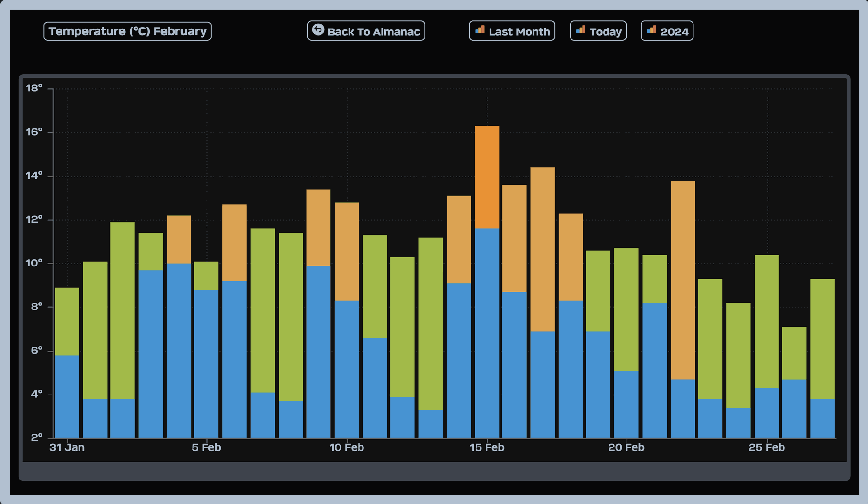Click the 18° y-axis label
The width and height of the screenshot is (868, 504).
click(34, 88)
